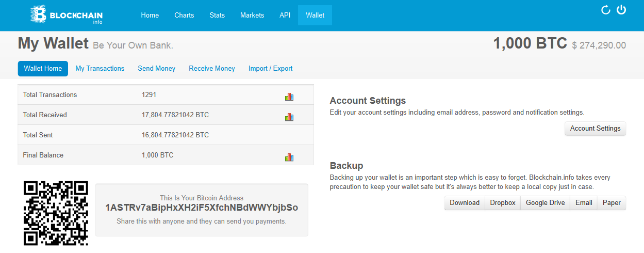Back up the wallet to Dropbox
This screenshot has height=253, width=644.
click(x=503, y=203)
